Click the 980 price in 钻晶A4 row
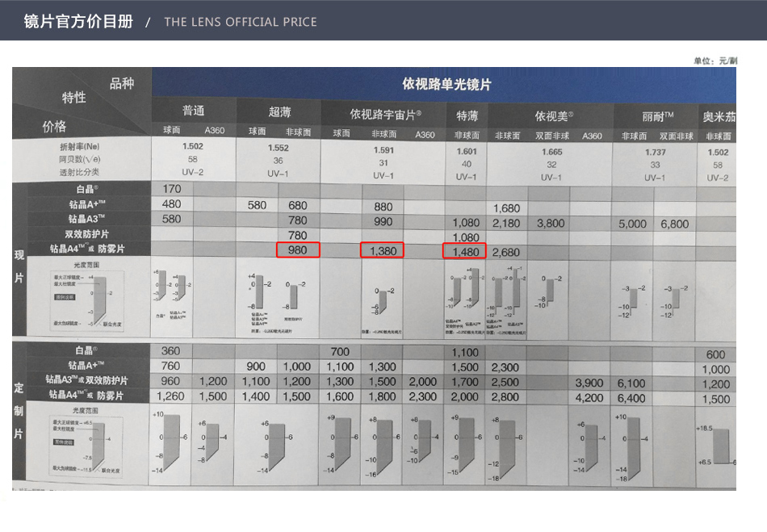The image size is (767, 532). [x=298, y=250]
